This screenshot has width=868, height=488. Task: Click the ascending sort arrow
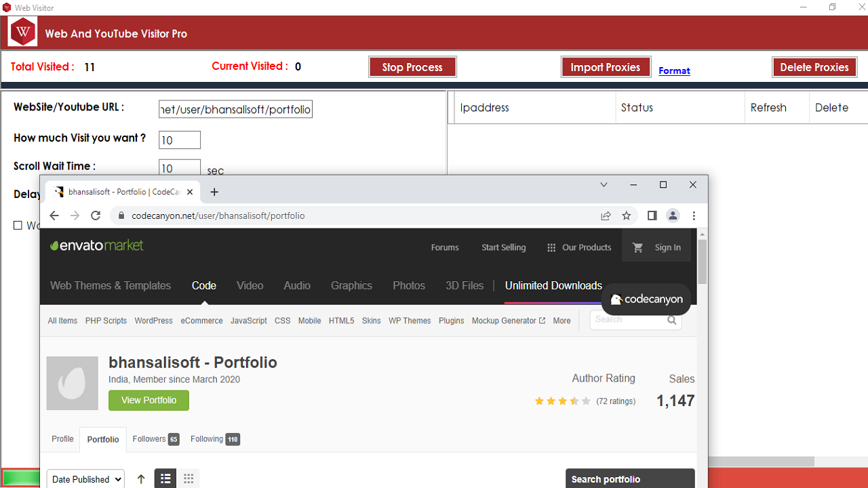pyautogui.click(x=141, y=479)
